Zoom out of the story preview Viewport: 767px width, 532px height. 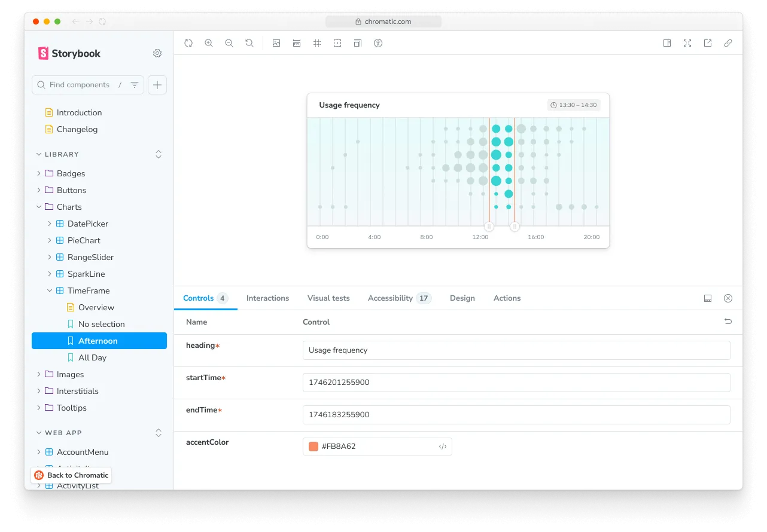pyautogui.click(x=229, y=43)
